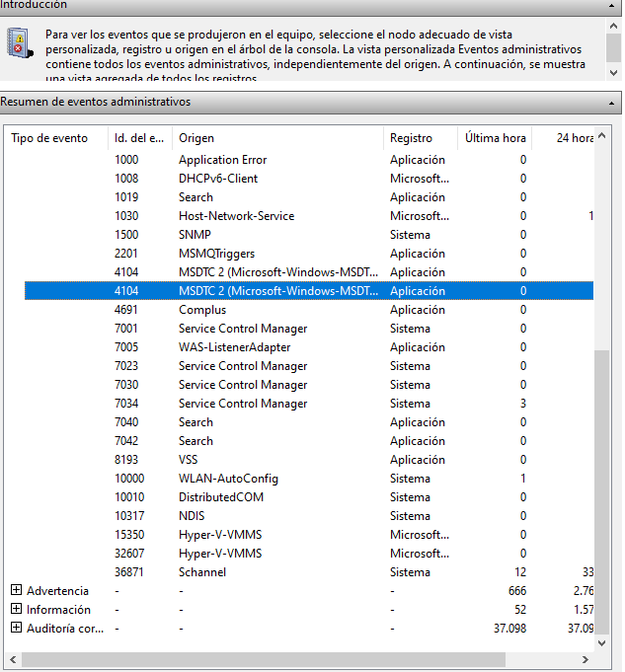625x672 pixels.
Task: Select event 7034 Service Control Manager
Action: click(309, 404)
